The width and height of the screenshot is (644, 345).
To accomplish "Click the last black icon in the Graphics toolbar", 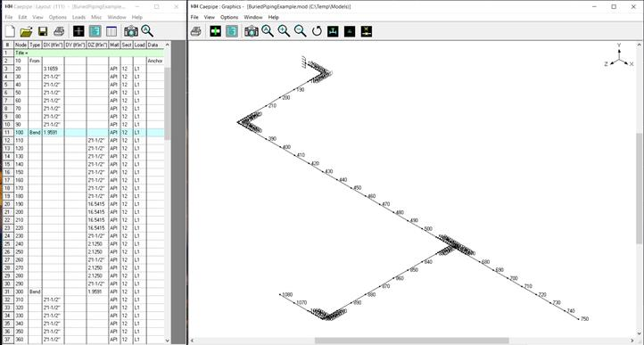I will (x=367, y=31).
